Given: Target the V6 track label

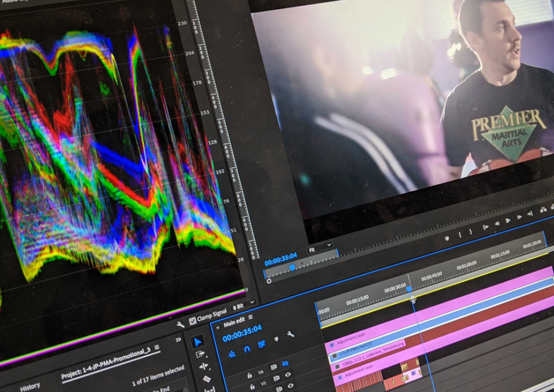Looking at the screenshot, I should pos(261,372).
